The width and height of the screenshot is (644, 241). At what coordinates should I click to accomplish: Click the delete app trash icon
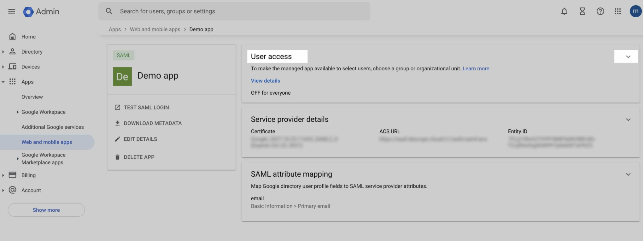(x=117, y=157)
